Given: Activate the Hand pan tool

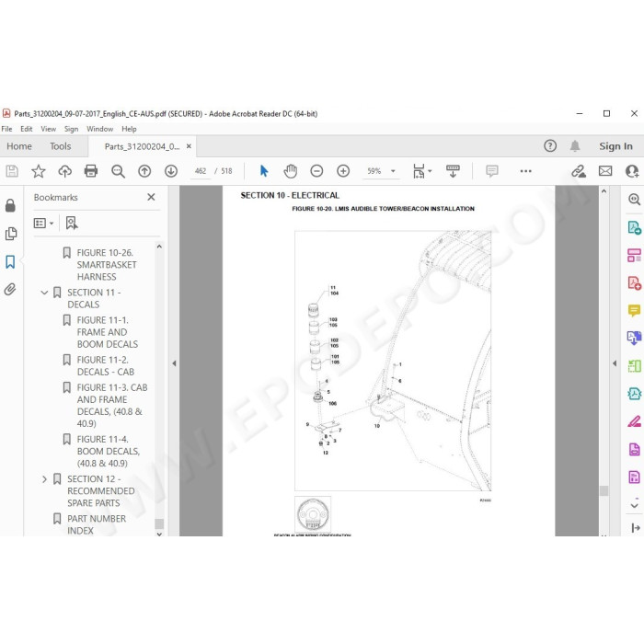Looking at the screenshot, I should [x=291, y=171].
